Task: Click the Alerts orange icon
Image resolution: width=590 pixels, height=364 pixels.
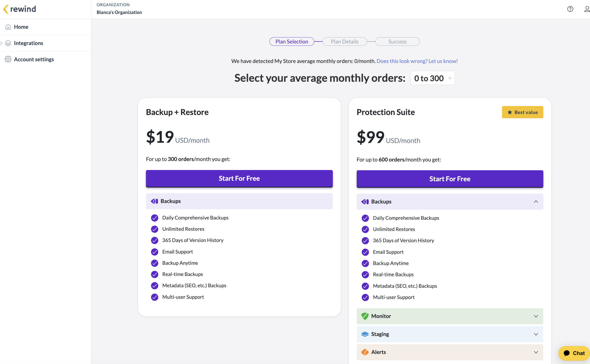Action: (365, 352)
